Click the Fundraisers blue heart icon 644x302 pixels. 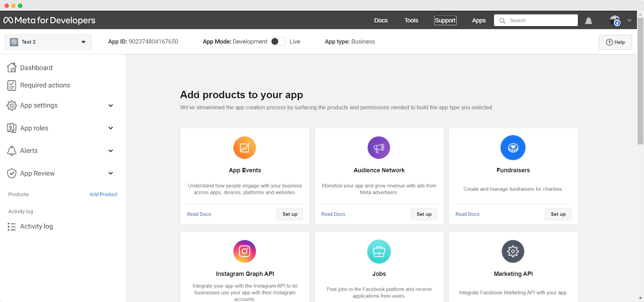coord(513,148)
